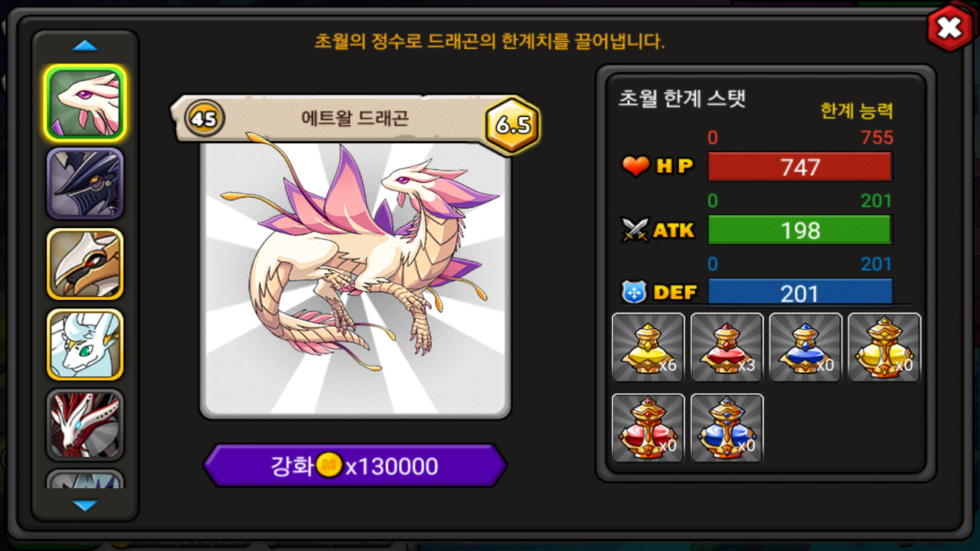Screen dimensions: 980x551
Task: Select the pink Etwal dragon portrait
Action: (85, 103)
